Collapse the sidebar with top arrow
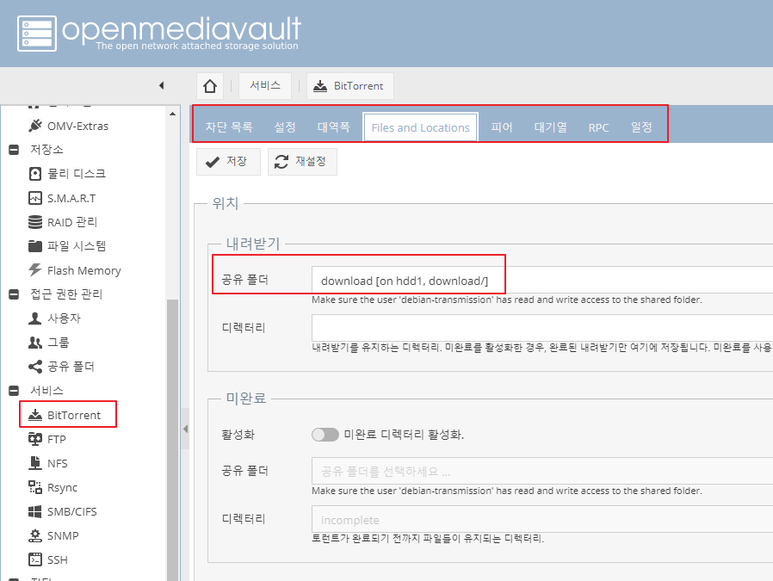The image size is (773, 581). (161, 86)
